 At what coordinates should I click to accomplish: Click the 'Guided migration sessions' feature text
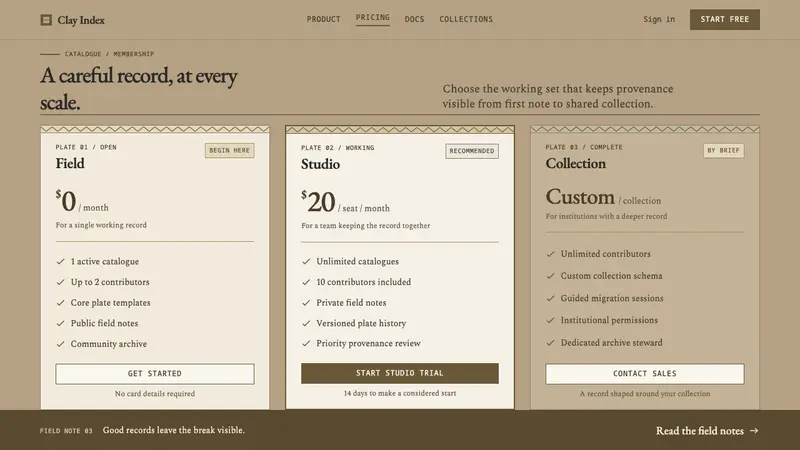612,298
